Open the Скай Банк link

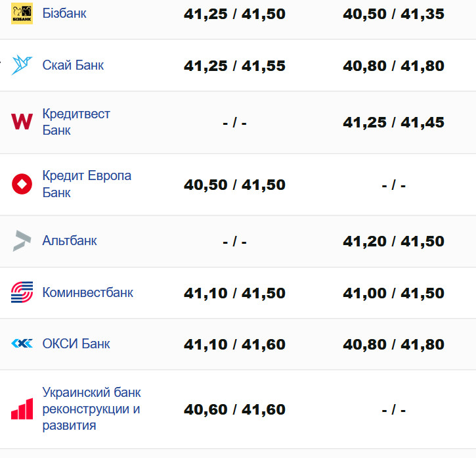[x=73, y=65]
